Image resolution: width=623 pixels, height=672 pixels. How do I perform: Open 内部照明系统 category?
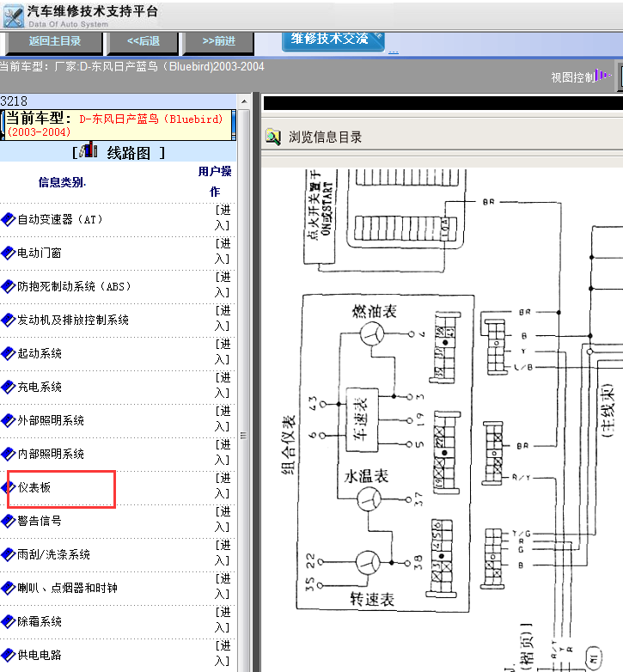51,454
